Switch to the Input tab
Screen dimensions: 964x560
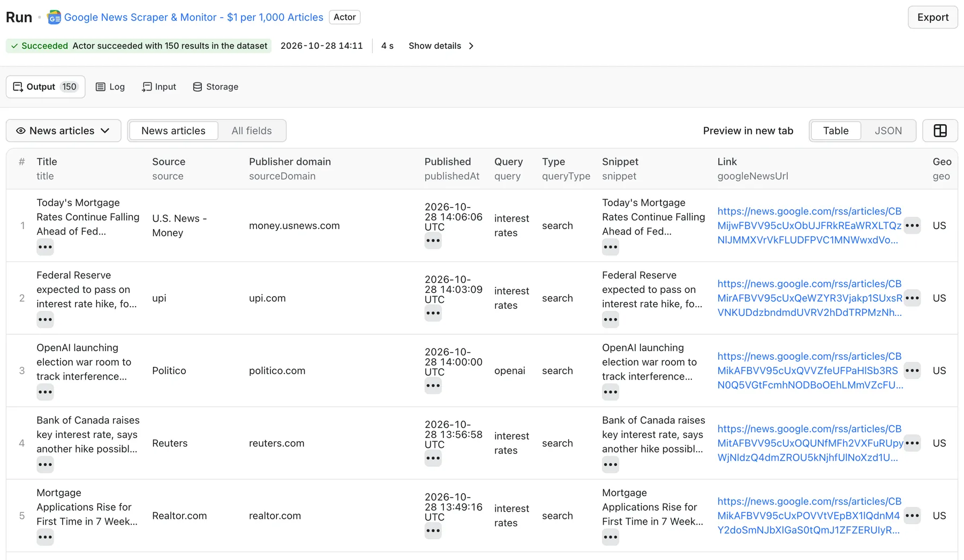(159, 87)
